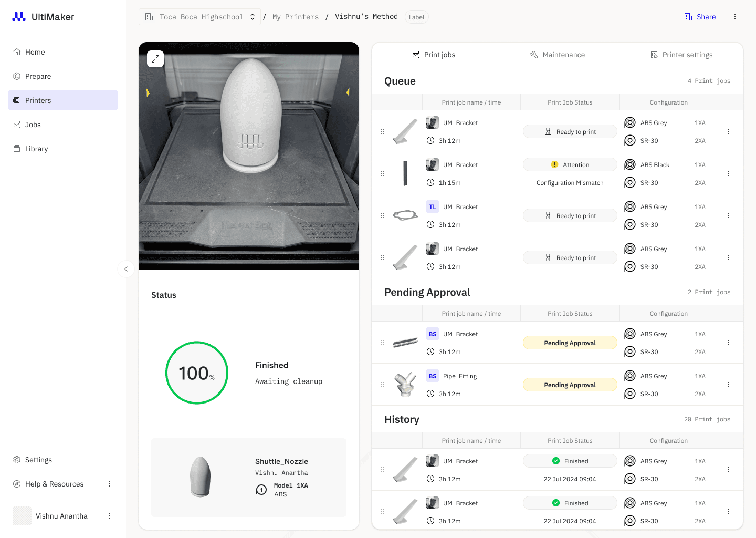
Task: Click Pending Approval badge for BS UM_Bracket
Action: click(x=570, y=343)
